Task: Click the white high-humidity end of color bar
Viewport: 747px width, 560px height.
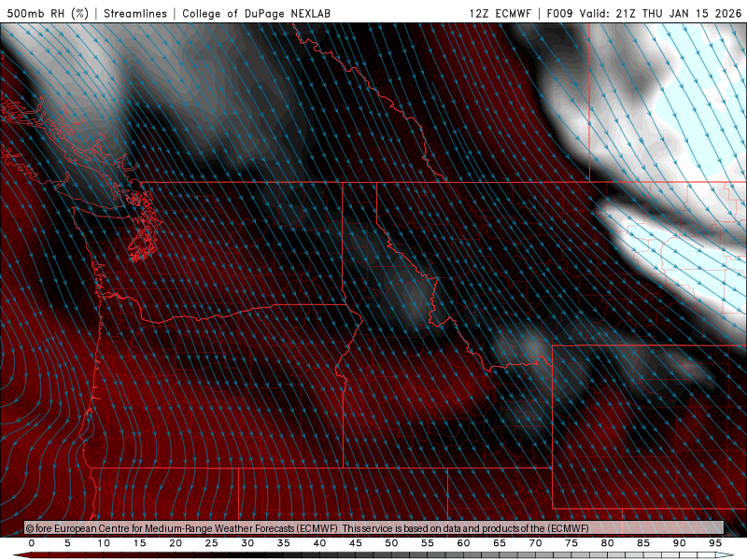Action: point(726,555)
